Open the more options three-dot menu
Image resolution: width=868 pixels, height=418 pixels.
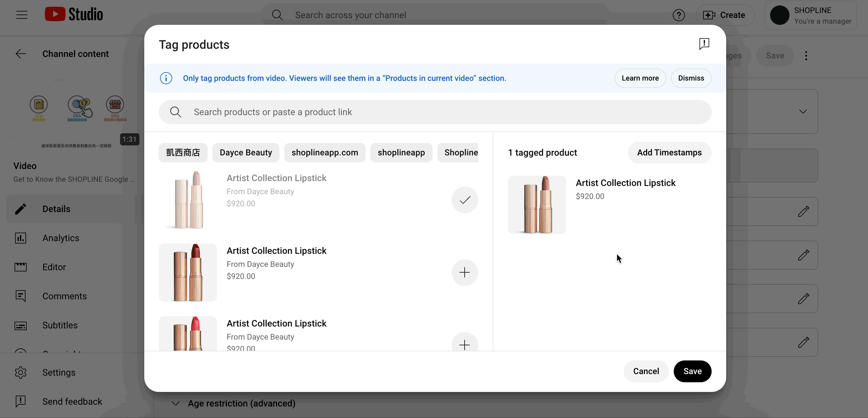click(x=806, y=55)
